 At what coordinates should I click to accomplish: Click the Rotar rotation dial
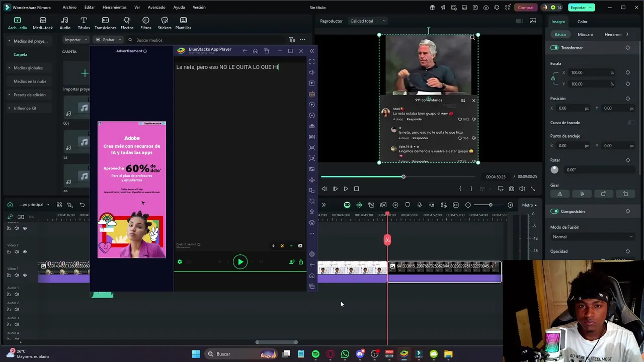(554, 170)
